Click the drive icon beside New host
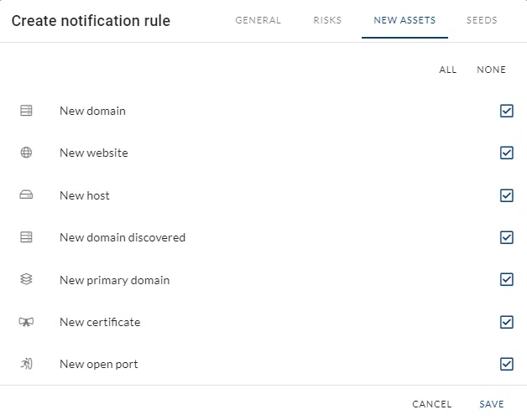527x420 pixels. pyautogui.click(x=26, y=195)
